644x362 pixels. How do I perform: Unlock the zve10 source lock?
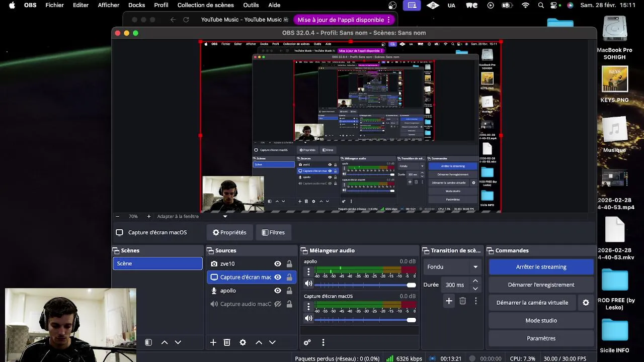pyautogui.click(x=289, y=264)
